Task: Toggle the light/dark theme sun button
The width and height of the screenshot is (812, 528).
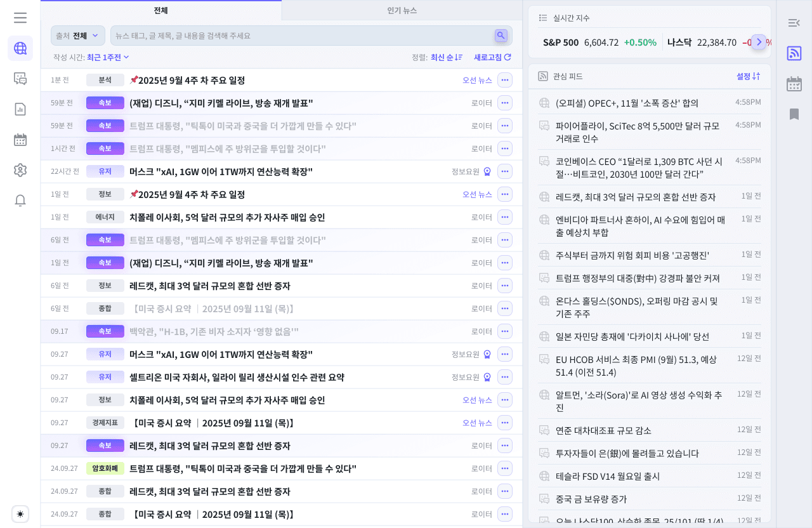Action: pos(20,514)
